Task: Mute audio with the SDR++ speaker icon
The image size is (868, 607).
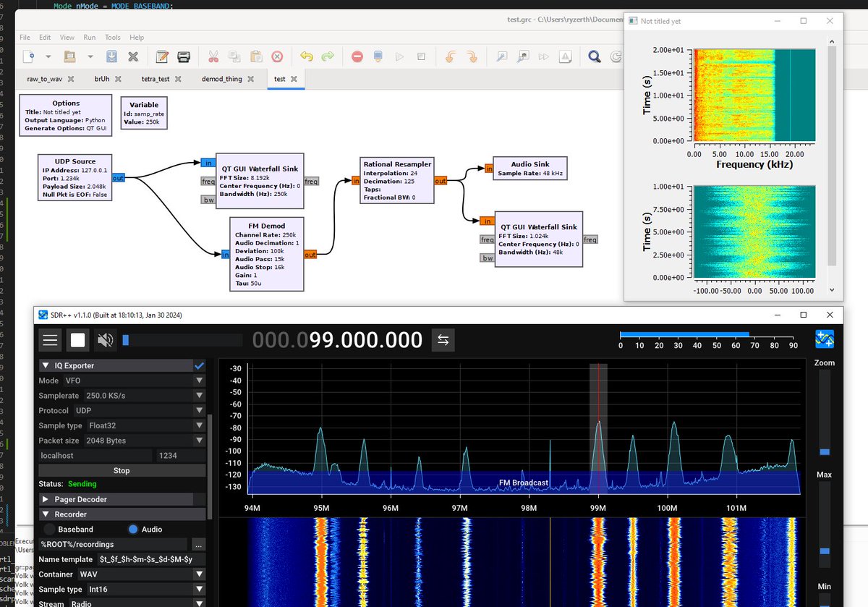Action: click(x=106, y=340)
